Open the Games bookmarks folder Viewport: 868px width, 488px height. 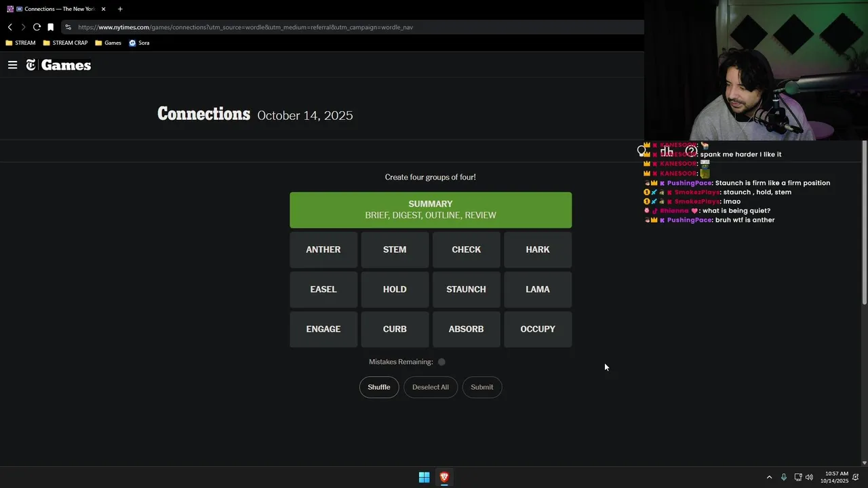[108, 43]
